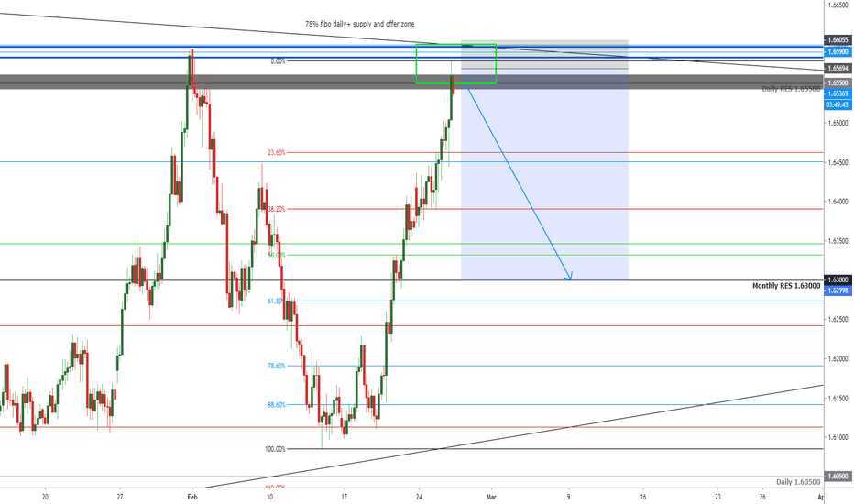854x504 pixels.
Task: Click the 61.80% Fibonacci level label
Action: (275, 301)
